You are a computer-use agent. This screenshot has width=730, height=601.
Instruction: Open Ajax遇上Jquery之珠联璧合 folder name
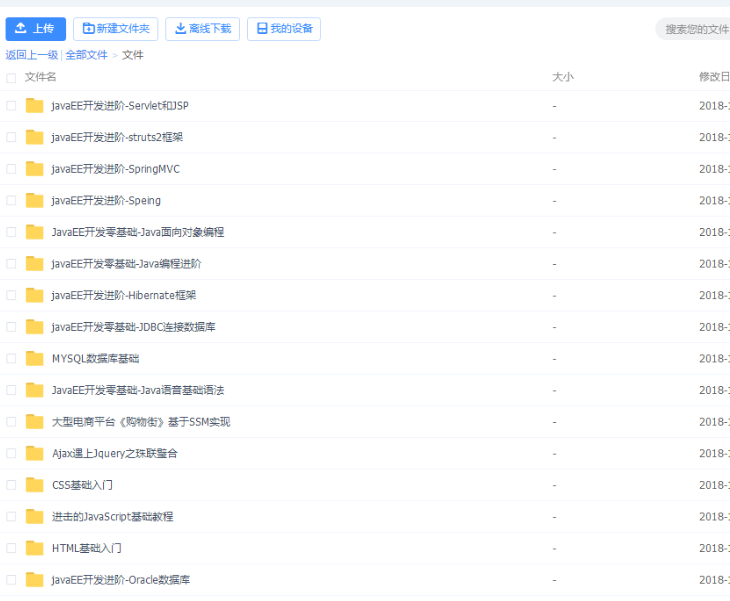point(115,454)
